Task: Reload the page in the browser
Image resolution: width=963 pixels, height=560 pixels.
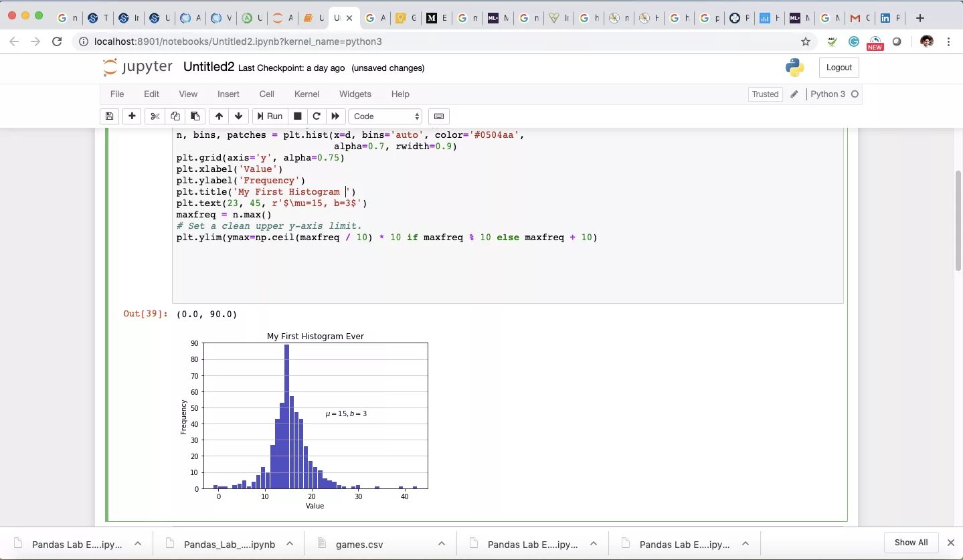Action: pyautogui.click(x=57, y=41)
